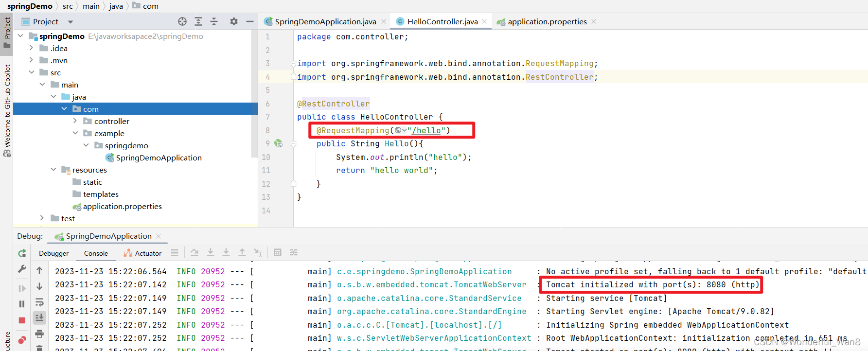Image resolution: width=868 pixels, height=351 pixels.
Task: Clear all console output trash icon
Action: pyautogui.click(x=39, y=348)
